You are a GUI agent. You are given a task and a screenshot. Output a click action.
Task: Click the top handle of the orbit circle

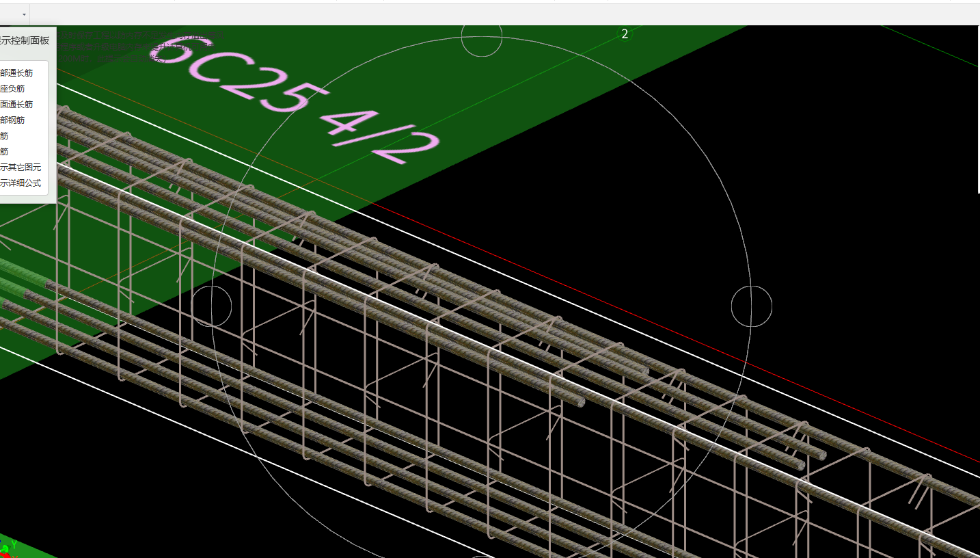tap(482, 36)
